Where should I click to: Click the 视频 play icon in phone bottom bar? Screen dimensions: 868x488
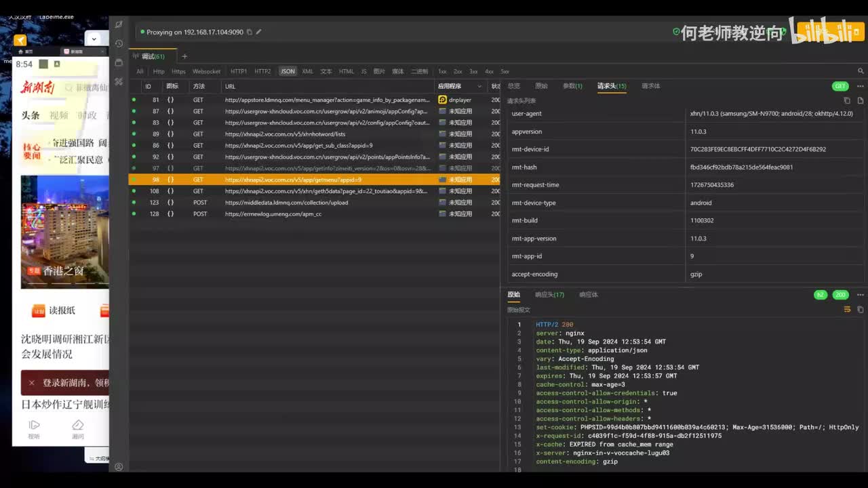point(34,425)
